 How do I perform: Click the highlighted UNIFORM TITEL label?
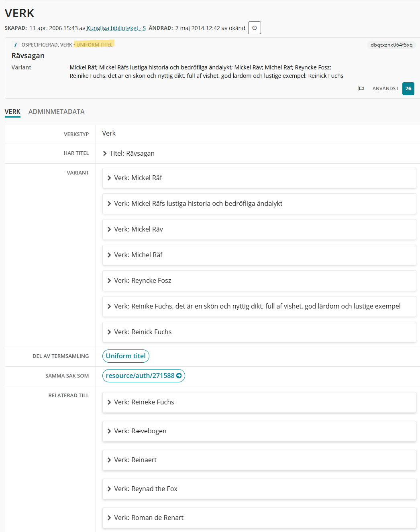(94, 45)
